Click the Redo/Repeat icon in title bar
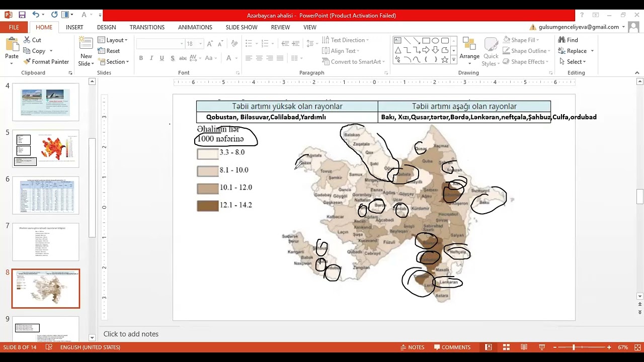 (x=54, y=15)
